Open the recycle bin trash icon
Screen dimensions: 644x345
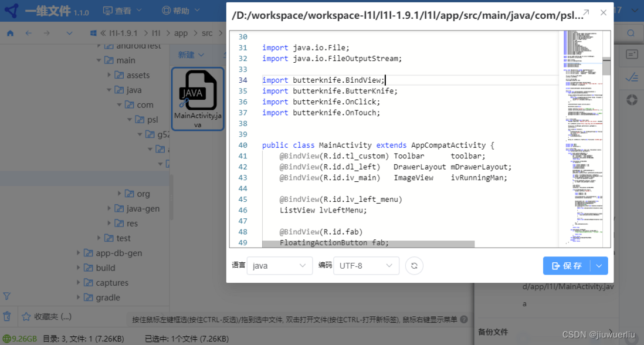[7, 316]
